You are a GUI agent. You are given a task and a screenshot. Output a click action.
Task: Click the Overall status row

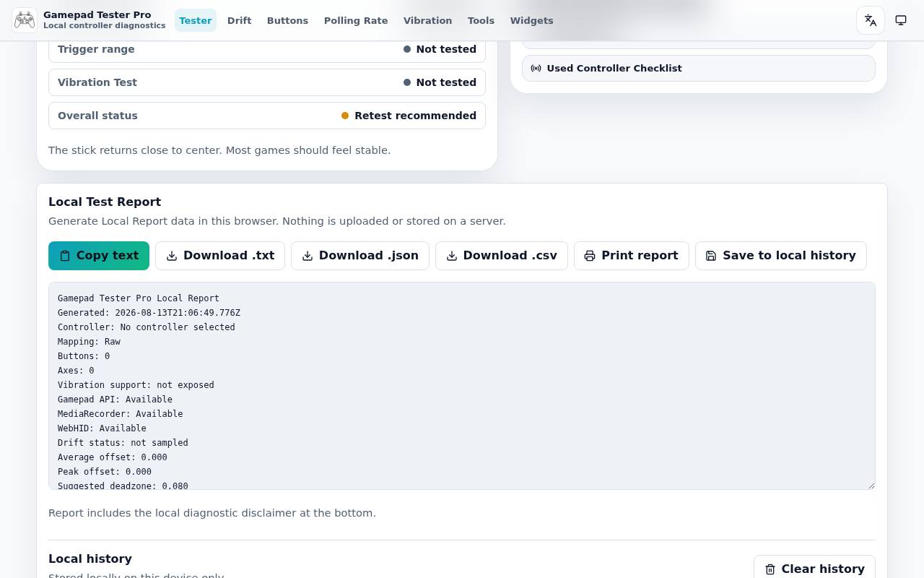[x=267, y=116]
